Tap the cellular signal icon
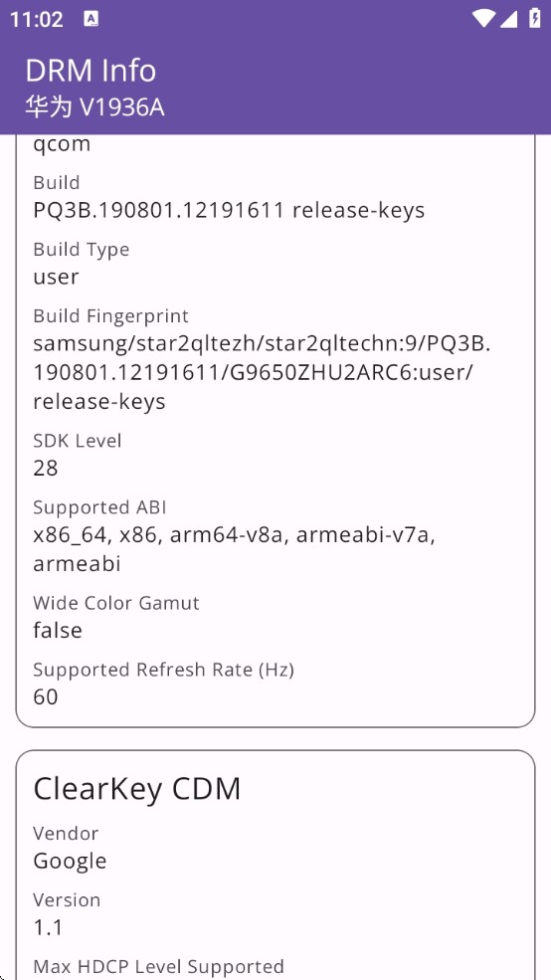Image resolution: width=551 pixels, height=980 pixels. point(508,19)
